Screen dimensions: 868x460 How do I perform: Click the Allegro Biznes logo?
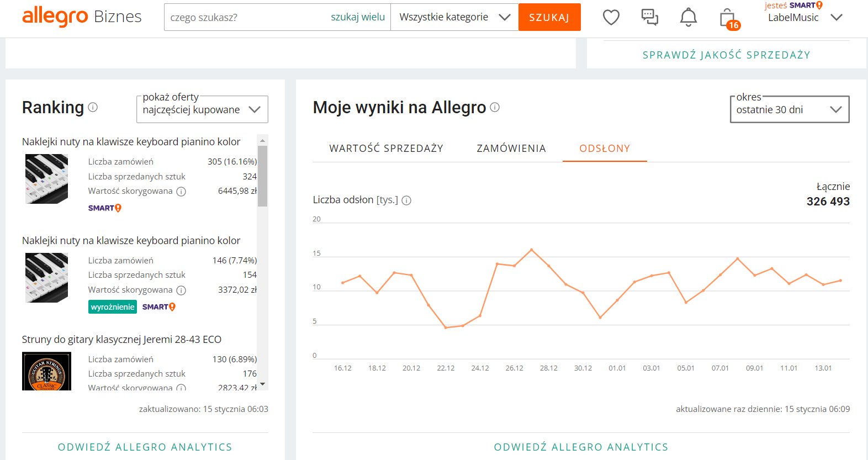click(82, 17)
